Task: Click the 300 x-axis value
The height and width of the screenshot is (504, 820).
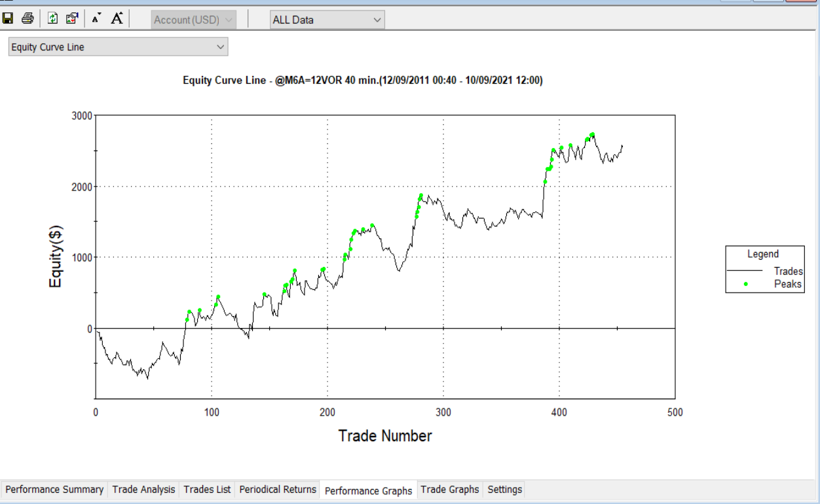Action: [x=443, y=412]
